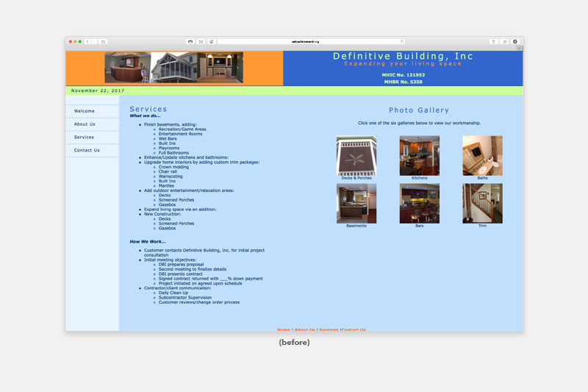
Task: Click the header banner photo collage
Action: [x=173, y=68]
